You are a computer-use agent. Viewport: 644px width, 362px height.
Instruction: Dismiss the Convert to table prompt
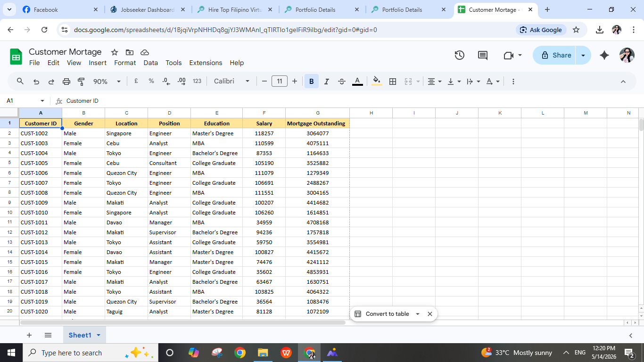[x=430, y=314]
